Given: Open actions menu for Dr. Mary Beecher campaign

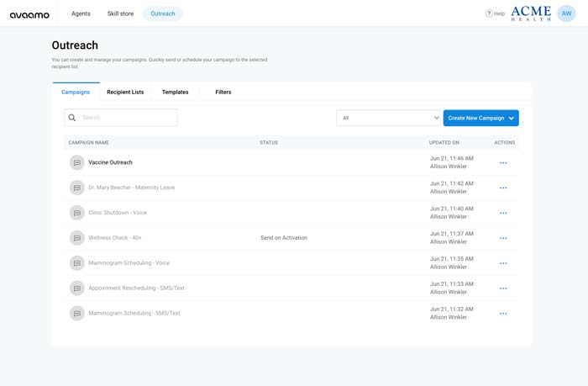Looking at the screenshot, I should 503,188.
